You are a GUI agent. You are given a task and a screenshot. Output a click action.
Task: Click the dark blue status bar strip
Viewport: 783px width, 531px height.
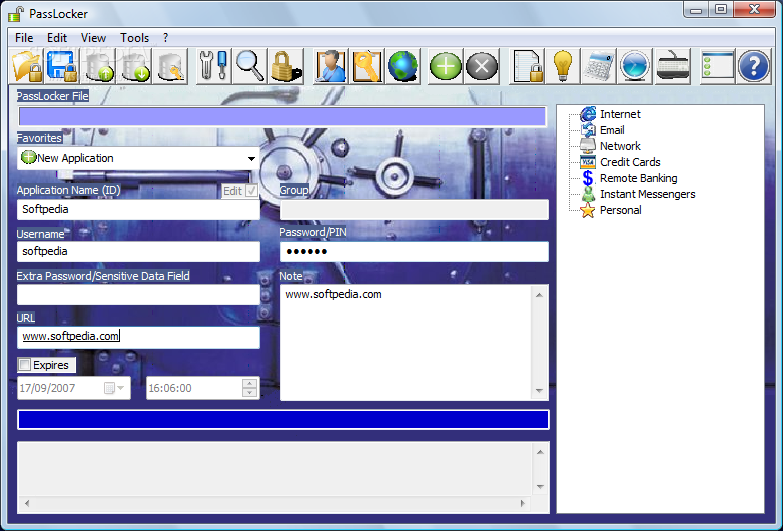[283, 420]
